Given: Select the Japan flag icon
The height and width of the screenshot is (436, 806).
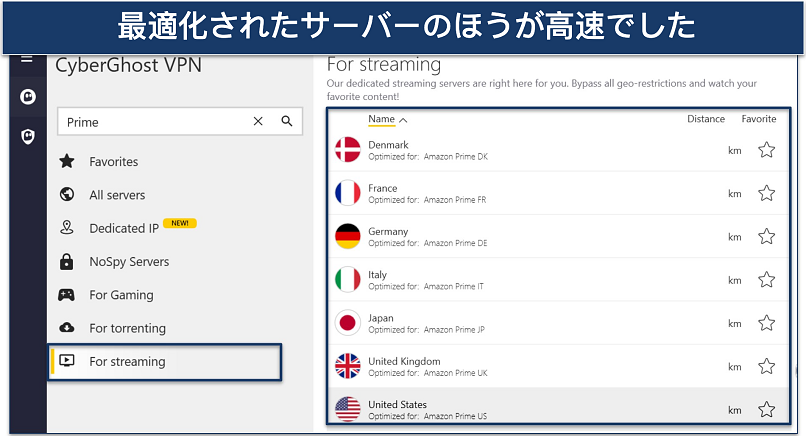Looking at the screenshot, I should point(347,323).
